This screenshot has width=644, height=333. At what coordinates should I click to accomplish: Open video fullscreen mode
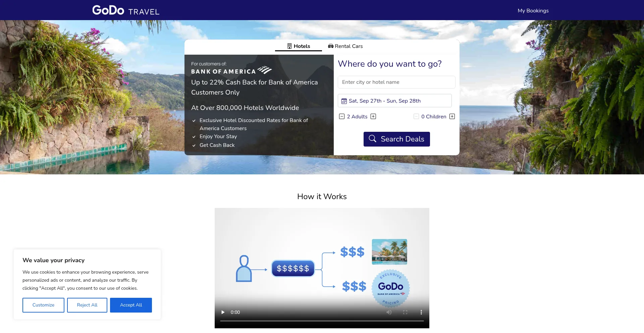(x=405, y=312)
